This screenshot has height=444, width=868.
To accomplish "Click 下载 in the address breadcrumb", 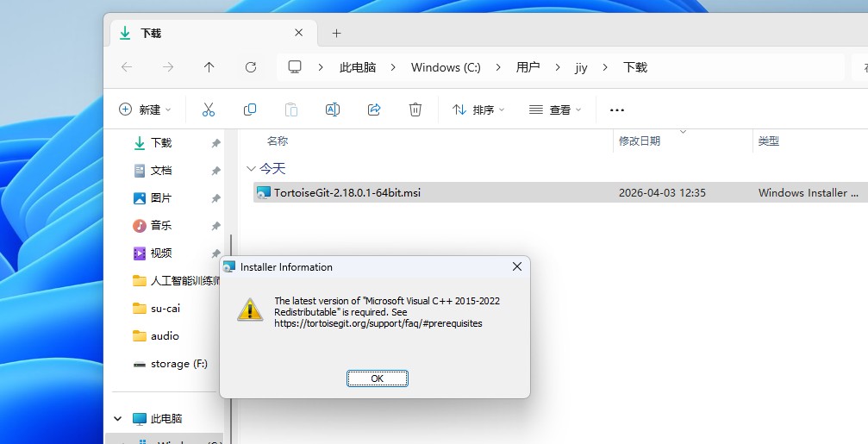I will pos(635,67).
